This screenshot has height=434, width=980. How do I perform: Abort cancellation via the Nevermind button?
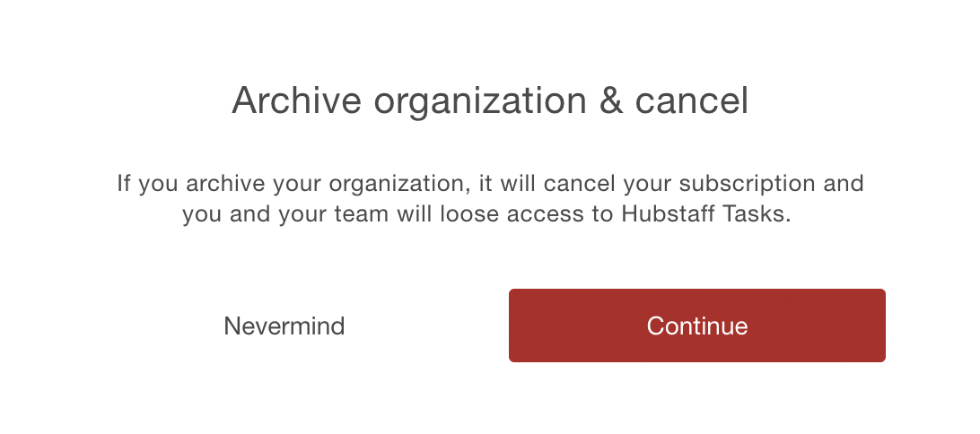tap(284, 326)
